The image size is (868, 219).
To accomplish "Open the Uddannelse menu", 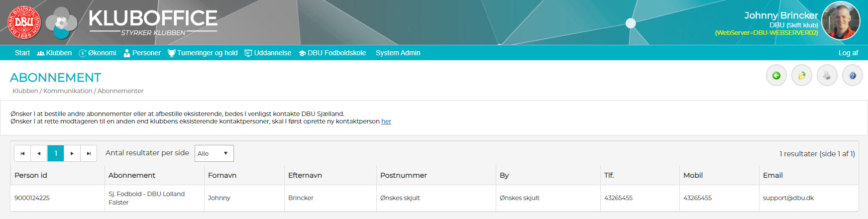I will pyautogui.click(x=268, y=53).
